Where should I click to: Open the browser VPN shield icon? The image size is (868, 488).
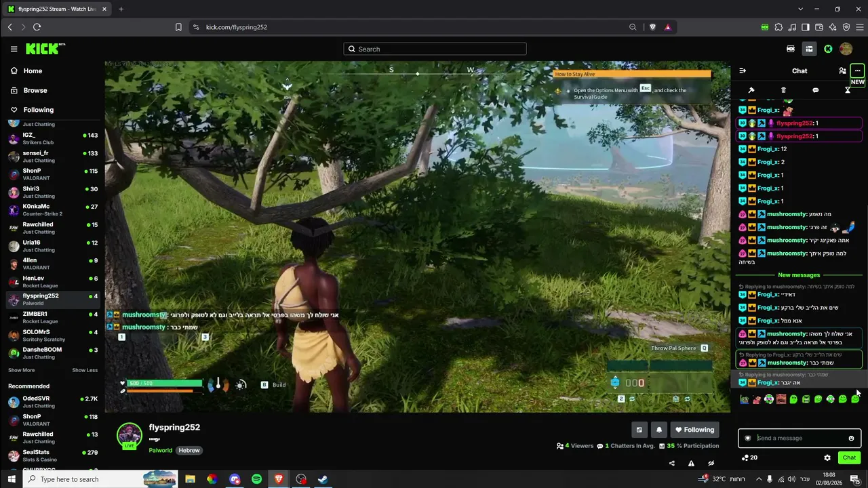point(846,27)
